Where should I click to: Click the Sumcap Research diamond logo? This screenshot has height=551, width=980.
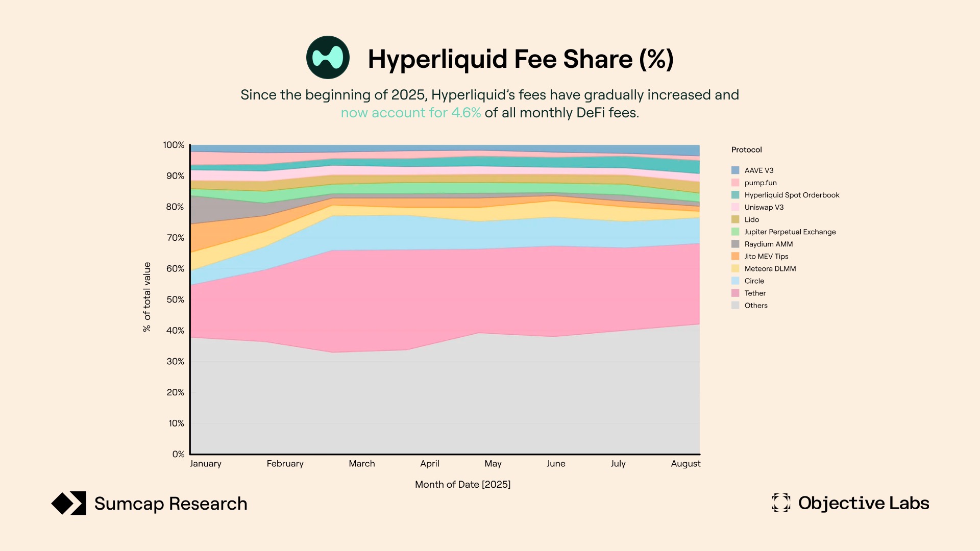point(69,504)
